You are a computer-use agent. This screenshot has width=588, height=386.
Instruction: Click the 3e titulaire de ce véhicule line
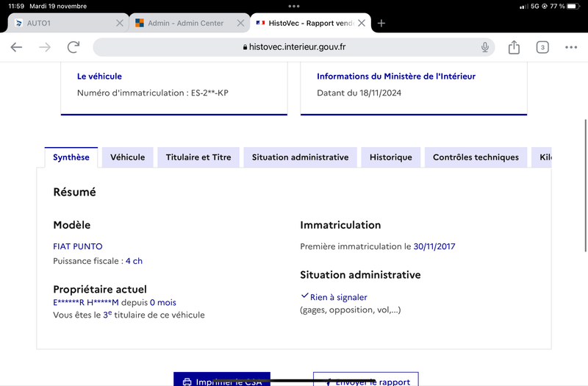pyautogui.click(x=129, y=315)
